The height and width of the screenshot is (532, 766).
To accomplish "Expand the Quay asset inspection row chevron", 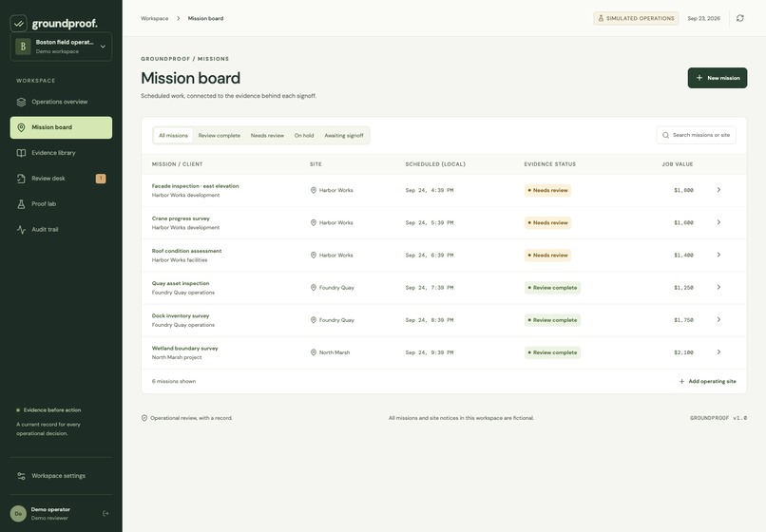I will click(x=718, y=287).
